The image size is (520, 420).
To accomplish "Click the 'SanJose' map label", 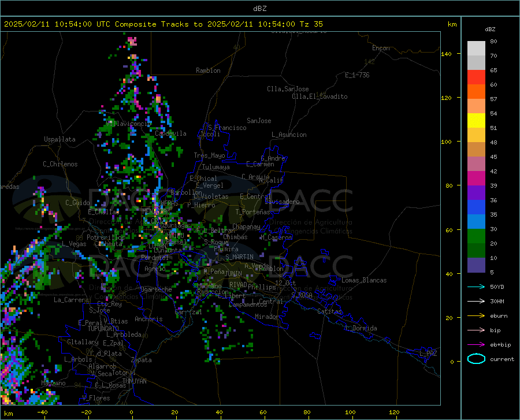I will (259, 121).
